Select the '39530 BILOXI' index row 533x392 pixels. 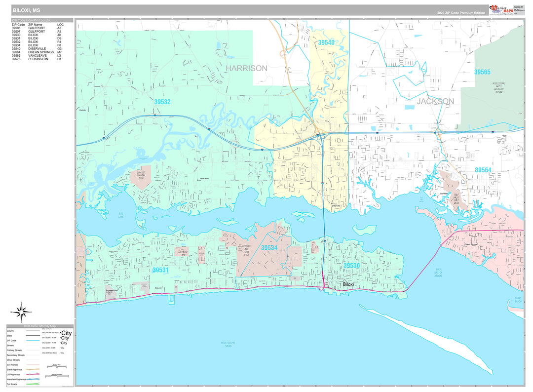tap(37, 35)
